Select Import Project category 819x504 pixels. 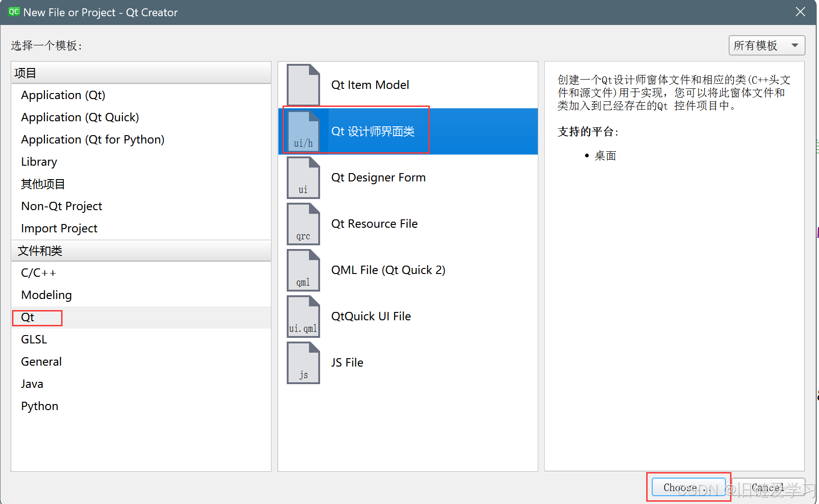pos(141,228)
